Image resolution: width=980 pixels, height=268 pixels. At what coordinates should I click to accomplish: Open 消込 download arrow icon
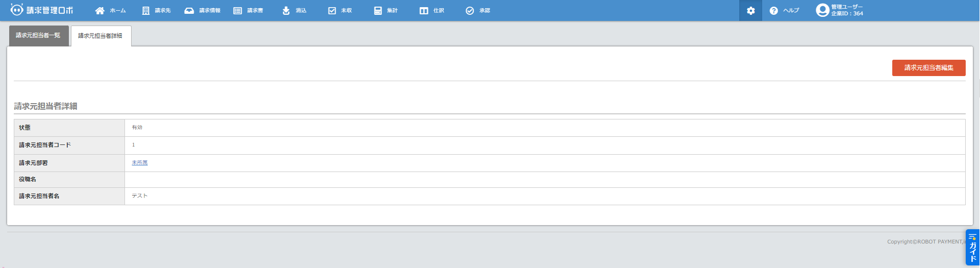tap(286, 11)
